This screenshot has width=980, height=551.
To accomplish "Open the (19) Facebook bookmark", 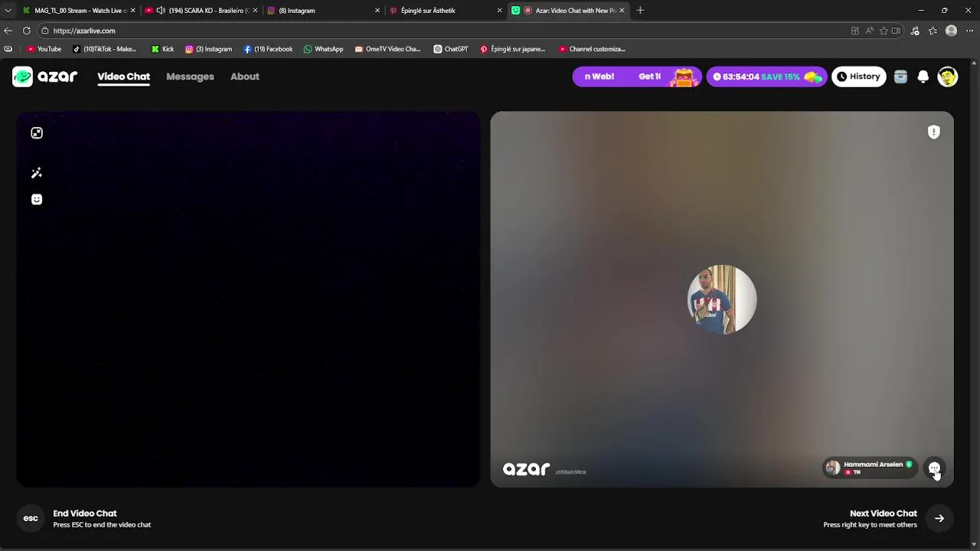I will click(x=268, y=49).
